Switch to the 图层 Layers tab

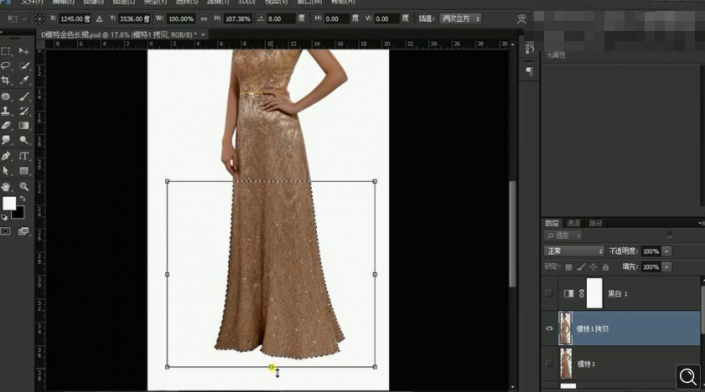(552, 223)
